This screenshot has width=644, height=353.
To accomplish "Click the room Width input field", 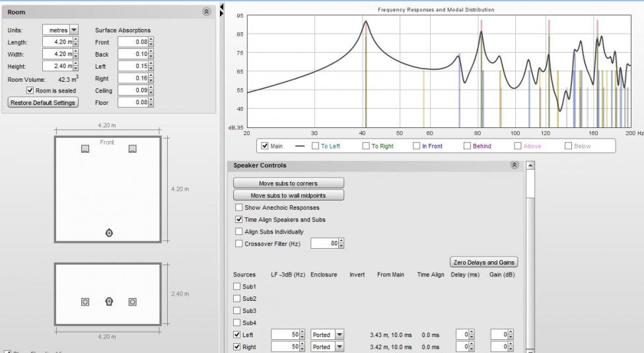I will tap(57, 53).
